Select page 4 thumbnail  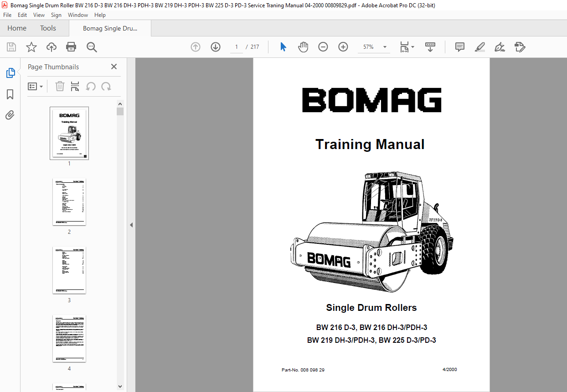point(69,338)
